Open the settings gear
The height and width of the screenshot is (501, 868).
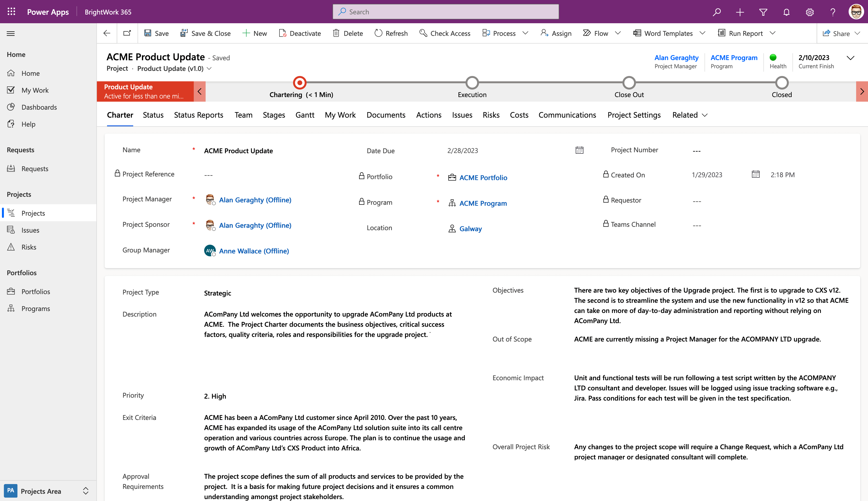[810, 12]
